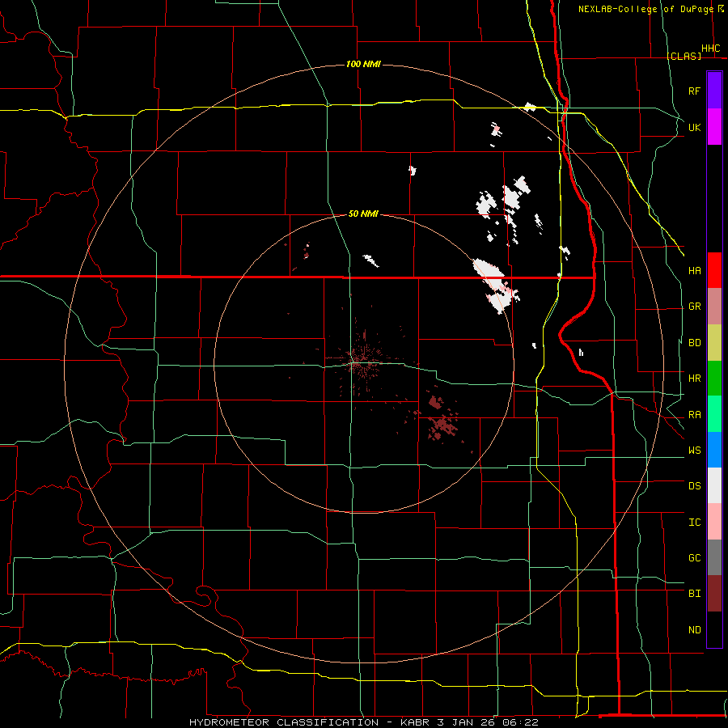728x728 pixels.
Task: Click the [CLAS] units label
Action: click(684, 56)
